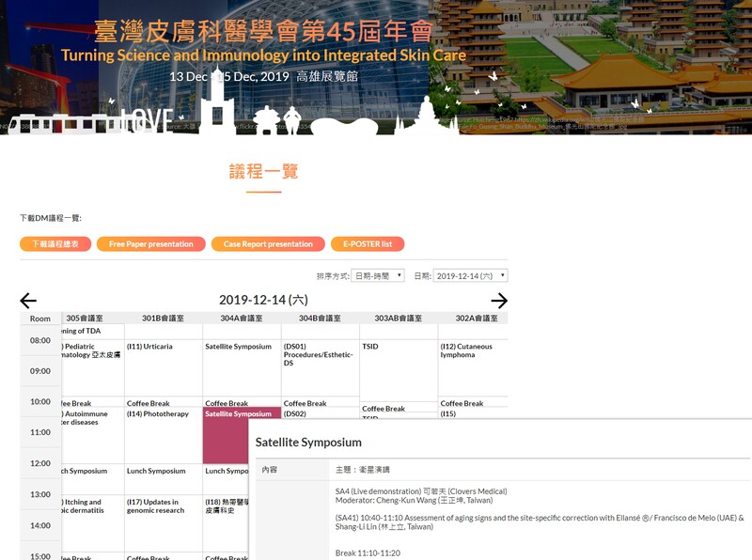Click the (SA41) 10:40-11:10 talk description
Screen dimensions: 752x560
click(540, 522)
